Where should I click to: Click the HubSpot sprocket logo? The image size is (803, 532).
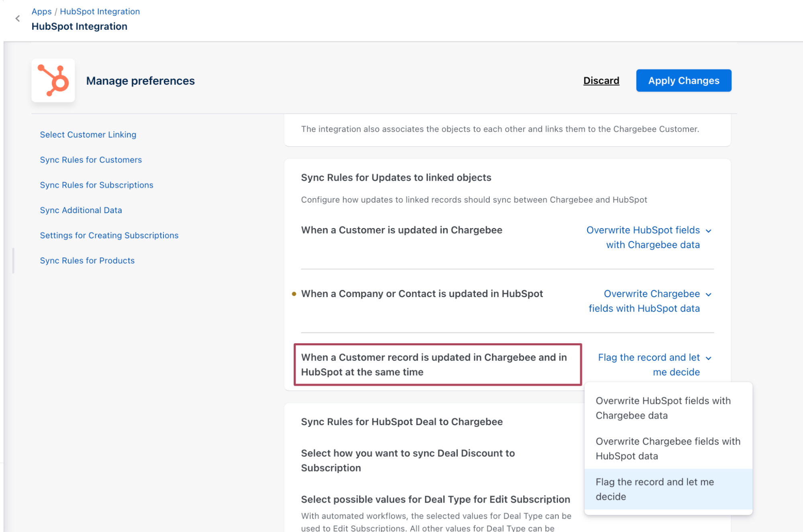pyautogui.click(x=53, y=80)
